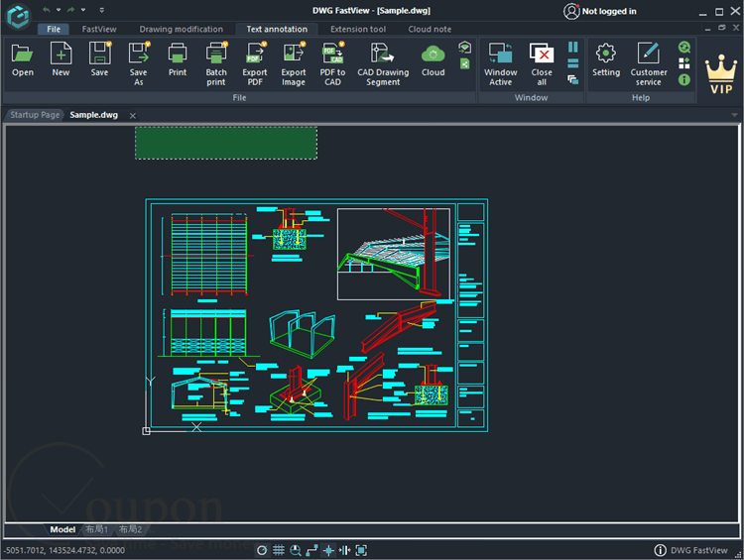744x560 pixels.
Task: Expand the undo history dropdown arrow
Action: click(x=59, y=10)
